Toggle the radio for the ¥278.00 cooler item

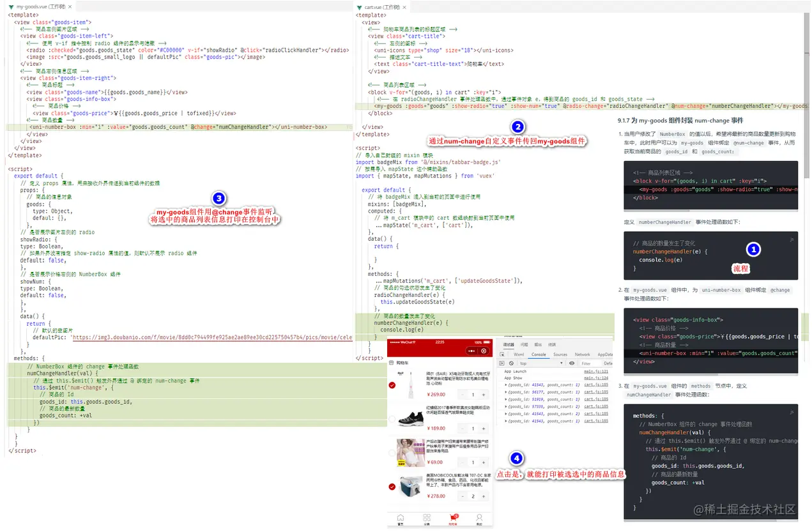(392, 487)
